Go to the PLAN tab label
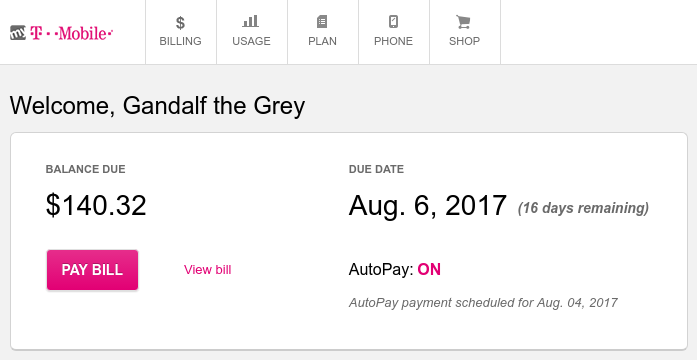Screen dimensions: 697x360 tap(322, 41)
